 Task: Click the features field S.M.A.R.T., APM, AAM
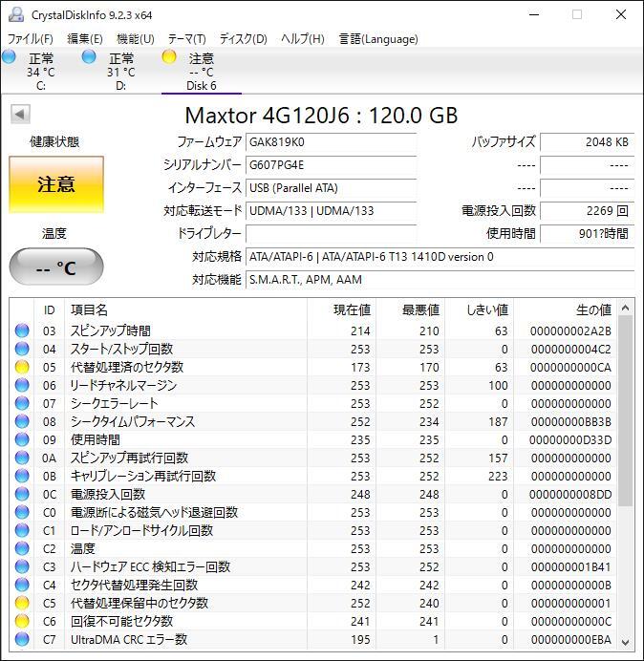coord(440,279)
